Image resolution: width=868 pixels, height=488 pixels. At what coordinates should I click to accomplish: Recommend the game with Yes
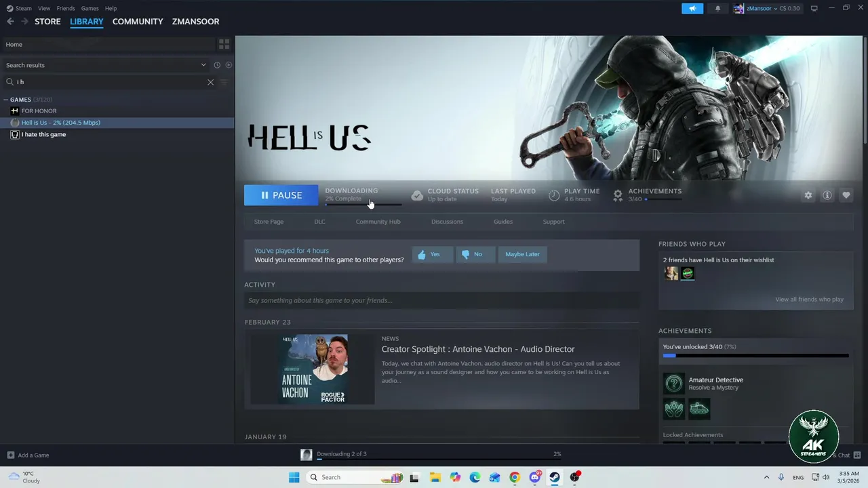[x=433, y=254]
